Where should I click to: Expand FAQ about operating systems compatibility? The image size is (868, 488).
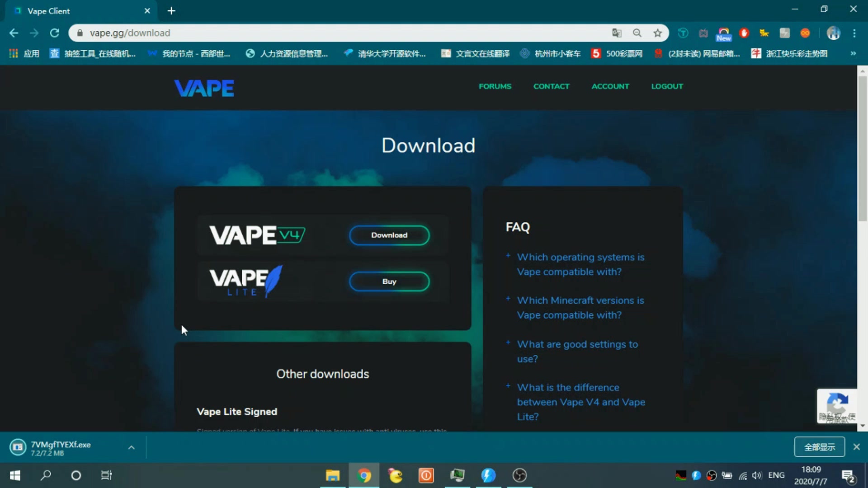(x=580, y=264)
